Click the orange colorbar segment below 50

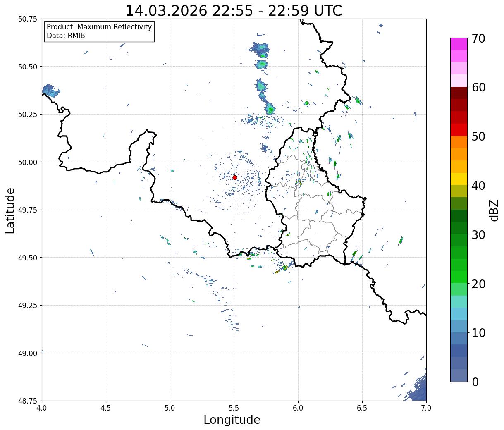459,142
